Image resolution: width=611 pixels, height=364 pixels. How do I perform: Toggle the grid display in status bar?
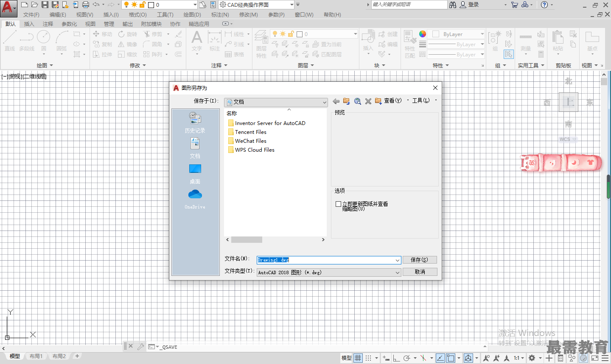coord(358,358)
